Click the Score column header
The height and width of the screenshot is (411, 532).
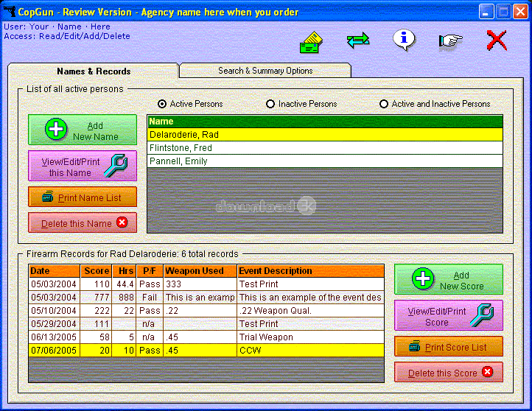[96, 271]
